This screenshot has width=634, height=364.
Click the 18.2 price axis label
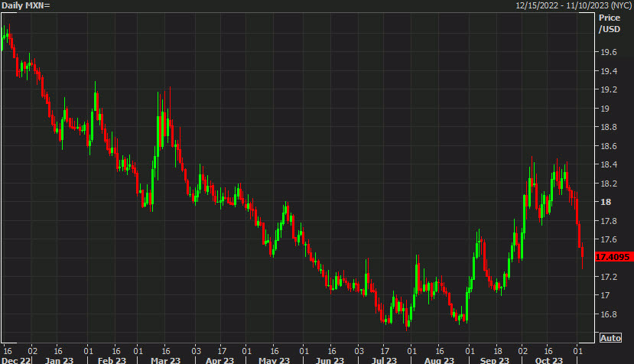coord(609,184)
